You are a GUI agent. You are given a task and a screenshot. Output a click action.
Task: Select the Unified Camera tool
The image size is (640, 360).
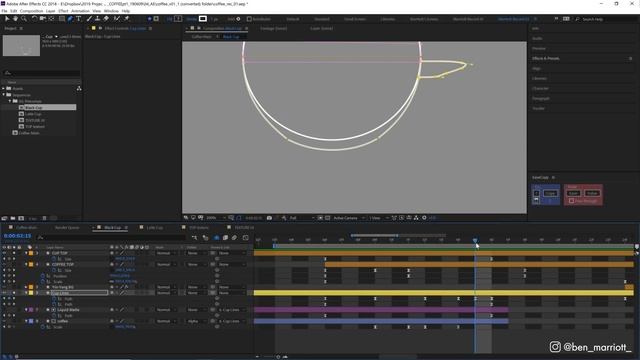point(43,19)
